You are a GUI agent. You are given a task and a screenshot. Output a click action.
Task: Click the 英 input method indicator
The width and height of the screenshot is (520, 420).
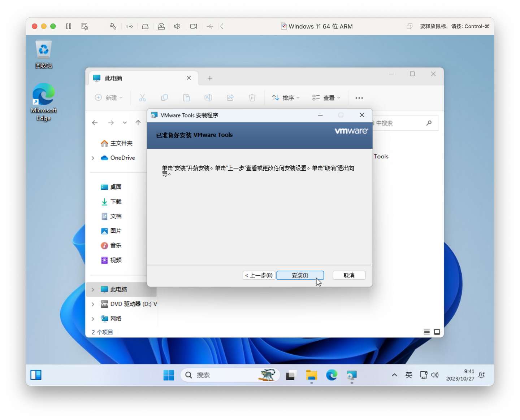pos(409,375)
